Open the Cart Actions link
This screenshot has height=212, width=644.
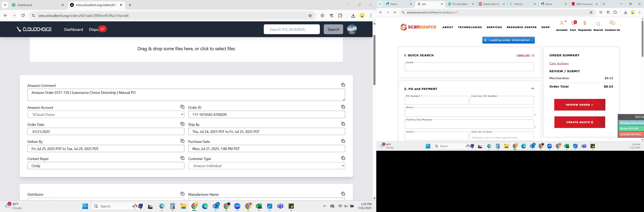[559, 64]
